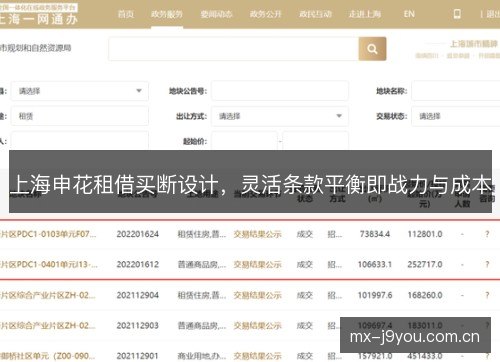
Task: Open 交易结果公示 for notice 202112903
Action: [x=257, y=326]
